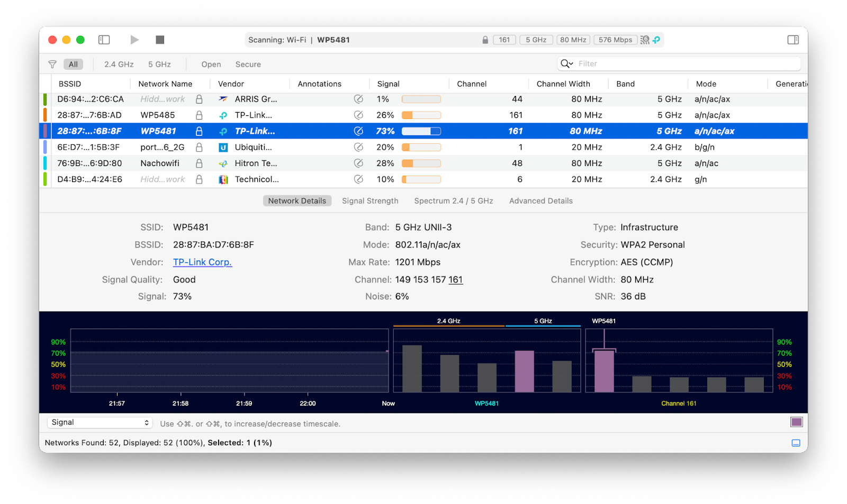
Task: Click the 2.4 GHz label above spectrum graph
Action: (448, 321)
